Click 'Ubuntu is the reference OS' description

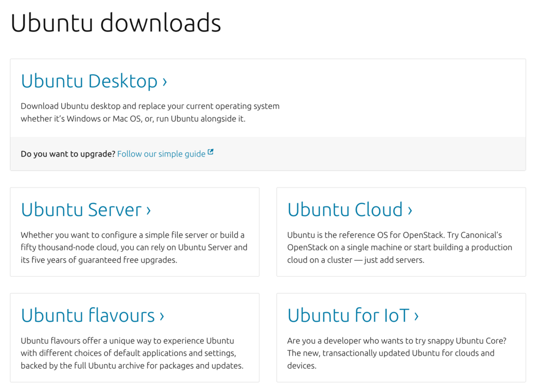coord(400,248)
